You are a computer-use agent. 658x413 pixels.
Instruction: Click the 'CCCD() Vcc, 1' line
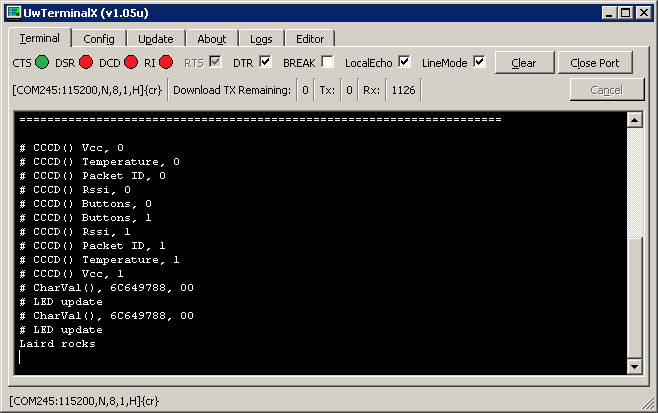[x=71, y=274]
